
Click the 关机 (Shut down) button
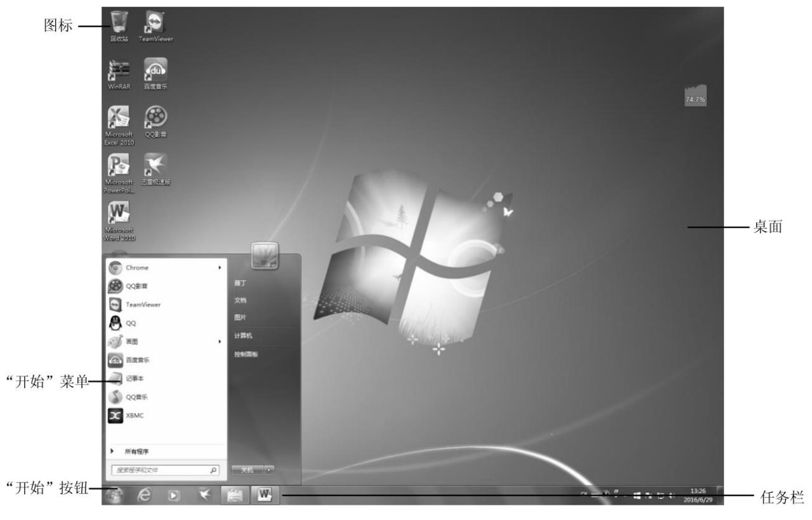tap(247, 470)
